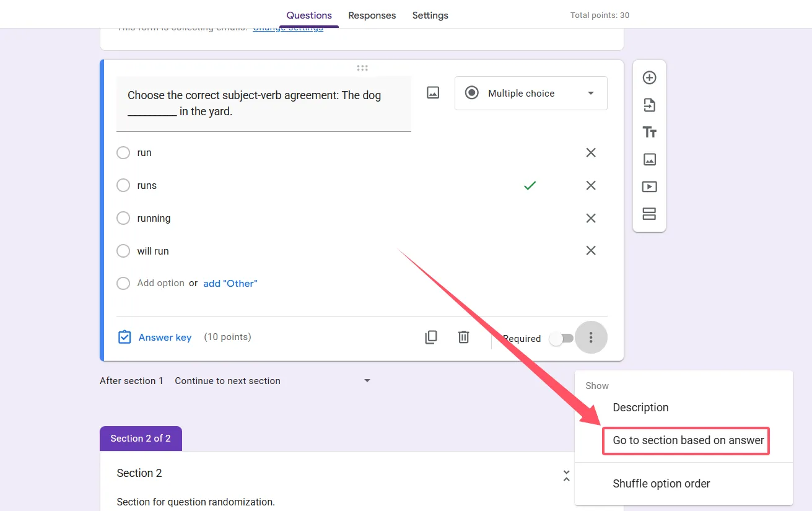Click the Import questions icon
Image resolution: width=812 pixels, height=511 pixels.
(649, 105)
